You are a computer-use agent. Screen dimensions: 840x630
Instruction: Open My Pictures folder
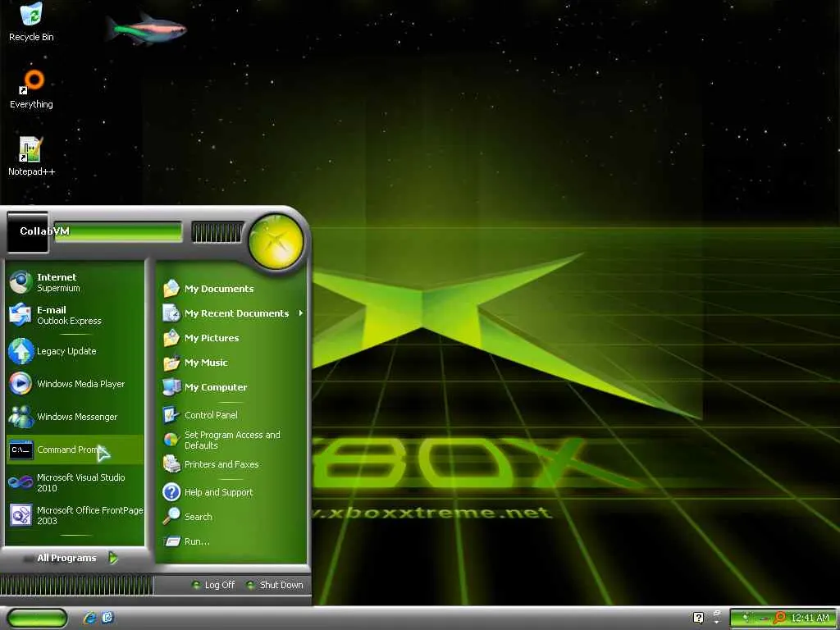click(232, 338)
